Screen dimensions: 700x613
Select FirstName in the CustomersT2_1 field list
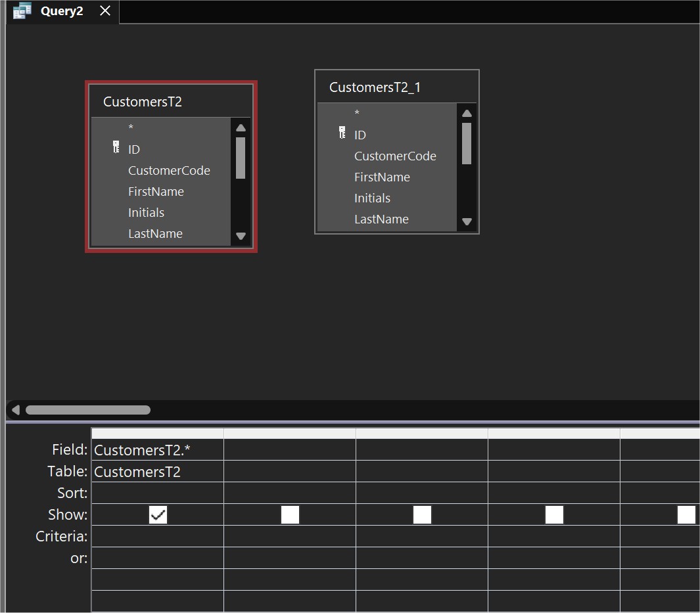click(382, 177)
